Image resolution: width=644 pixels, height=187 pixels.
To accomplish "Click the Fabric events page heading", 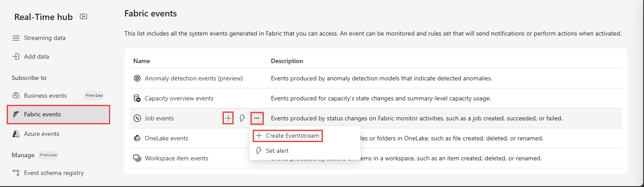I will [x=151, y=14].
